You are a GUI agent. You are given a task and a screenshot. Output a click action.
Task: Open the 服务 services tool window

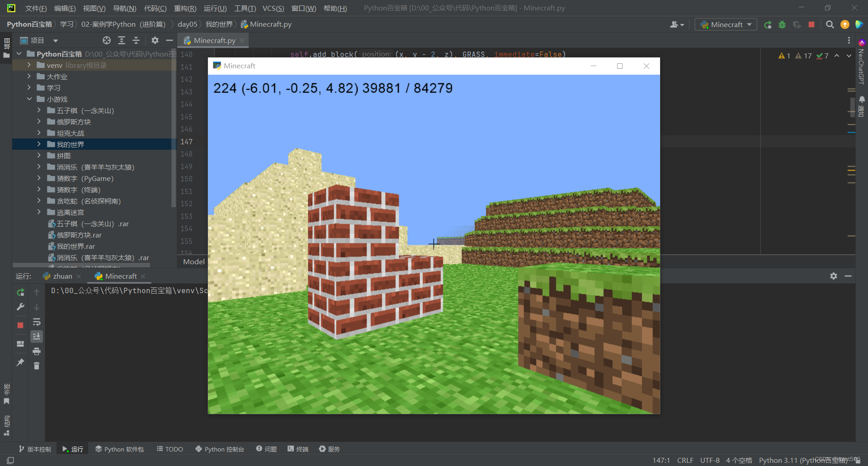(330, 449)
